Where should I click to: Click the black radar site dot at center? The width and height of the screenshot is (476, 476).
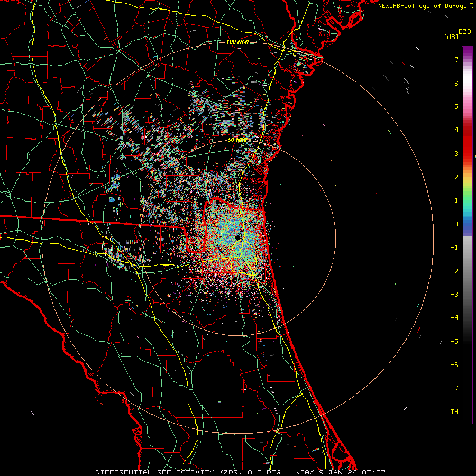click(237, 237)
